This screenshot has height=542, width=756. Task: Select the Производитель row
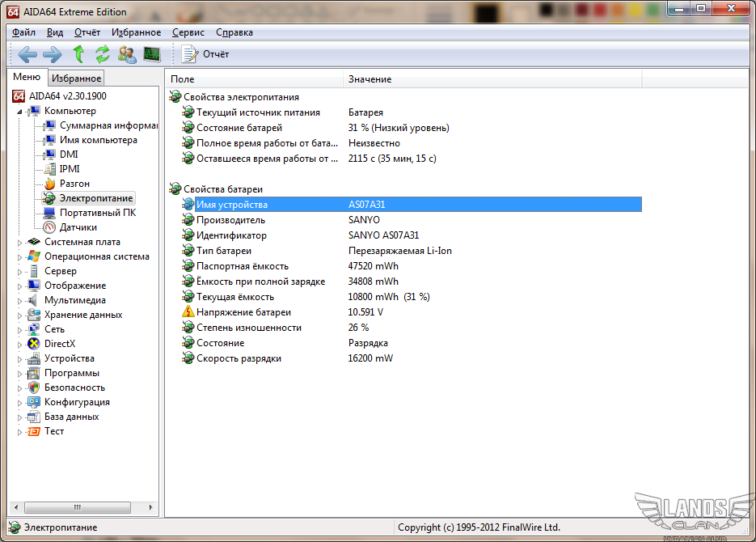point(412,220)
